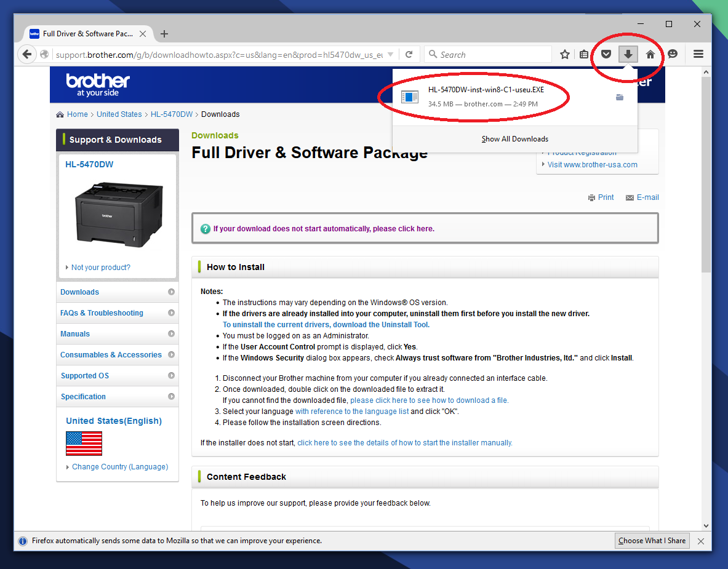
Task: Click Change Country (Language) link
Action: (x=120, y=467)
